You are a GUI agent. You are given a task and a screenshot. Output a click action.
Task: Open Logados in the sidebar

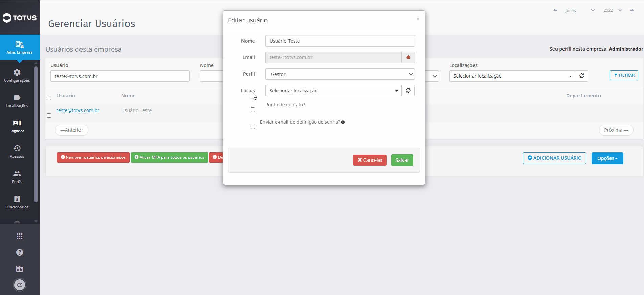point(17,126)
